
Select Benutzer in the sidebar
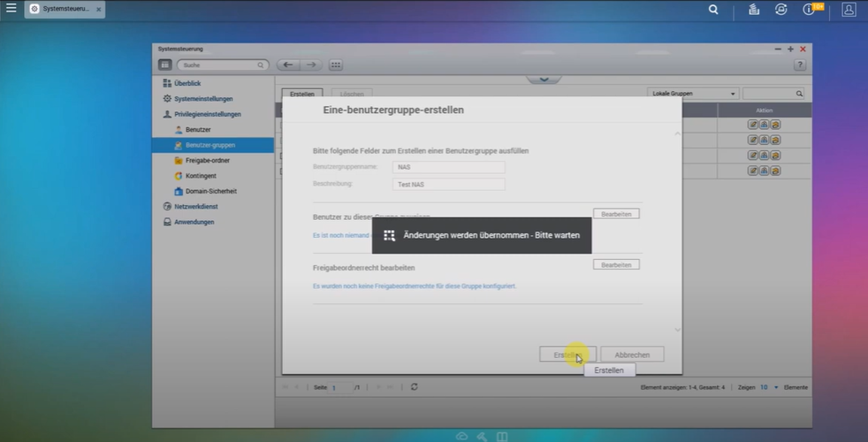(x=197, y=130)
